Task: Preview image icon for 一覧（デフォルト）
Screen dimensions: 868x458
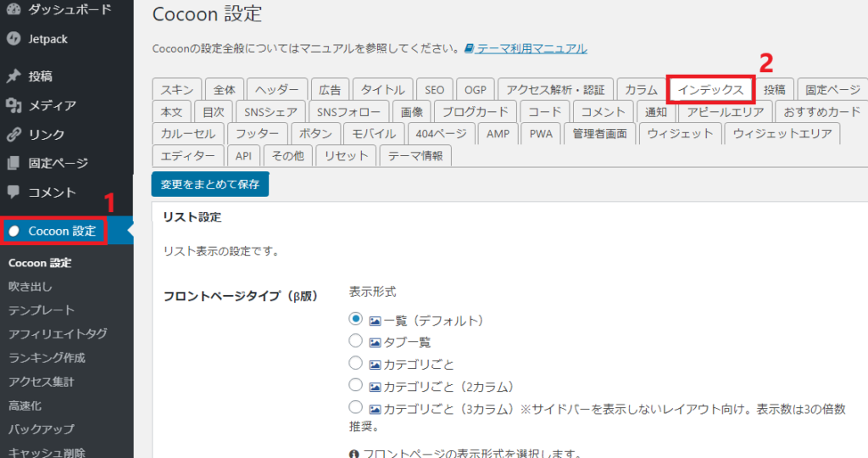Action: 375,321
